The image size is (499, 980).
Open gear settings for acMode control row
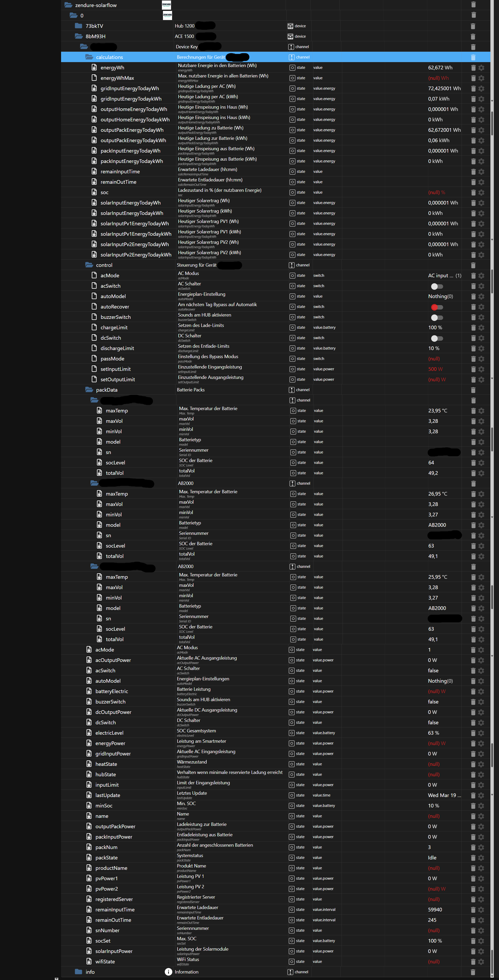[481, 275]
